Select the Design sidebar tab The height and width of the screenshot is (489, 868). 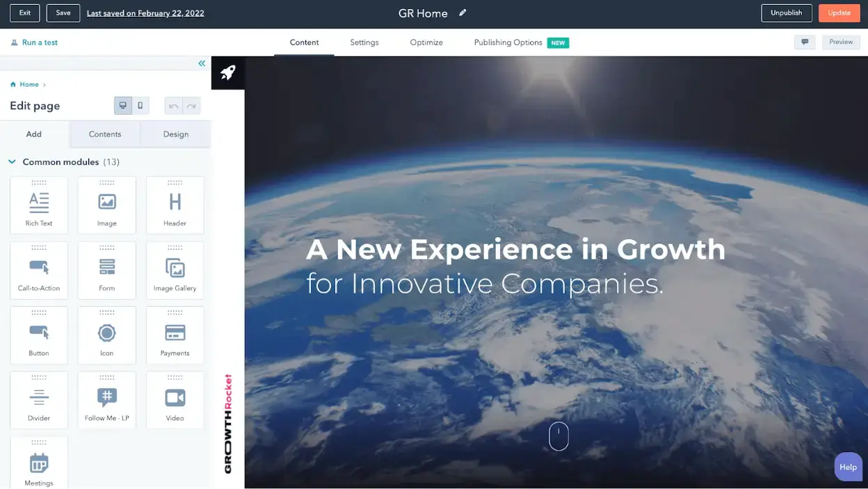coord(176,134)
